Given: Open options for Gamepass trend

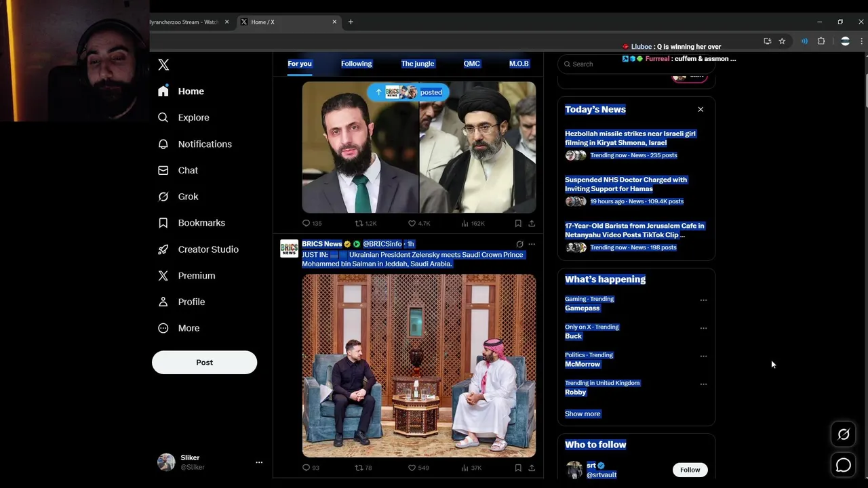Looking at the screenshot, I should 703,300.
